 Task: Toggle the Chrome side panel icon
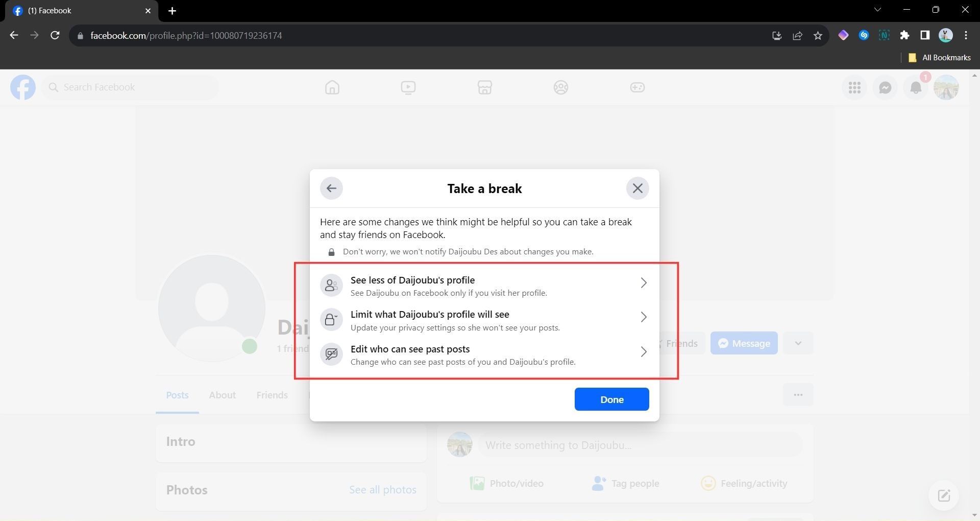click(x=925, y=35)
